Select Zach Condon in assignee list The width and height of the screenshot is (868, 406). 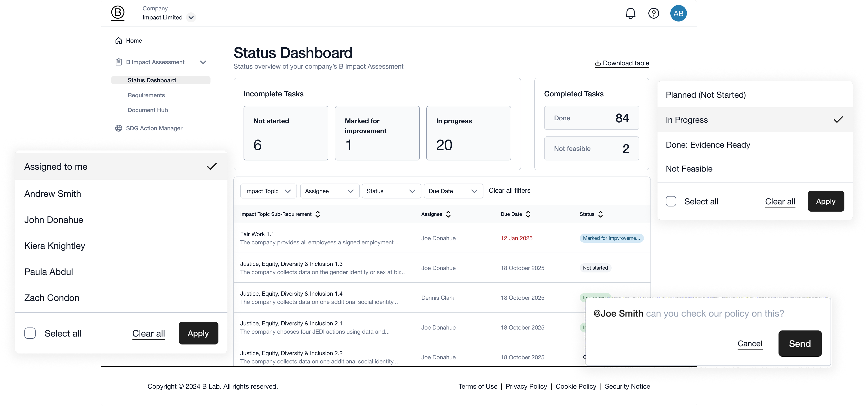pyautogui.click(x=121, y=298)
